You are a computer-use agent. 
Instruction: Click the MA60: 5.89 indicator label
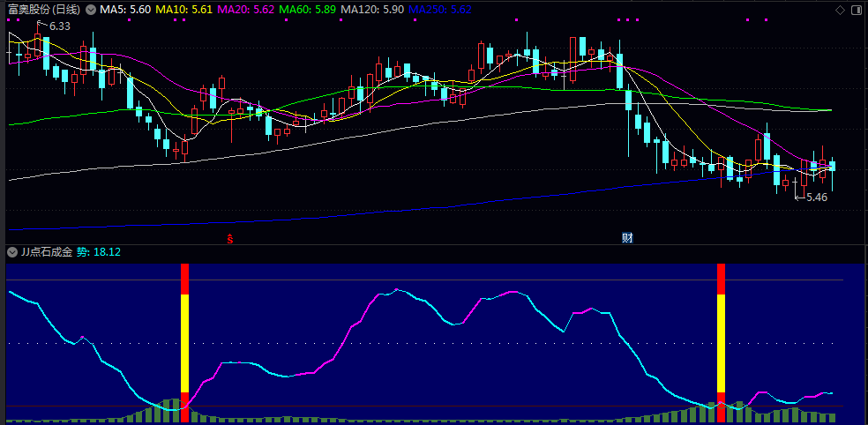(x=308, y=10)
